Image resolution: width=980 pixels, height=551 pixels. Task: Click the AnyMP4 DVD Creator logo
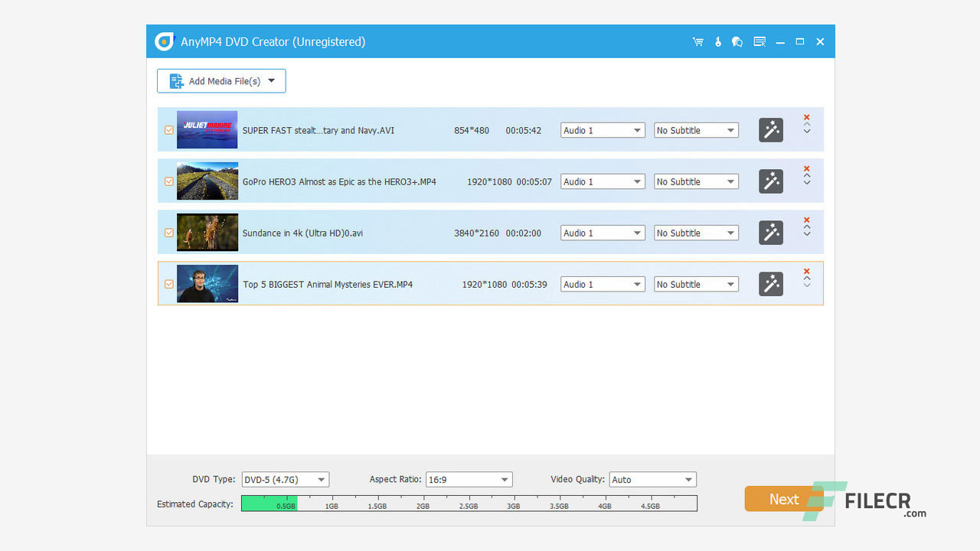coord(165,41)
